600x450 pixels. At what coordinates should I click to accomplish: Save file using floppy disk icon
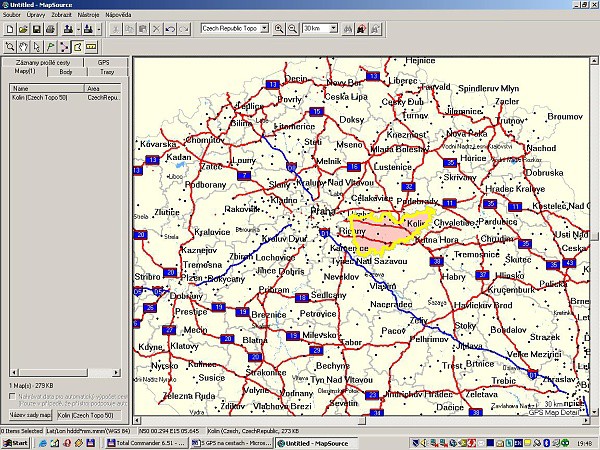coord(36,29)
